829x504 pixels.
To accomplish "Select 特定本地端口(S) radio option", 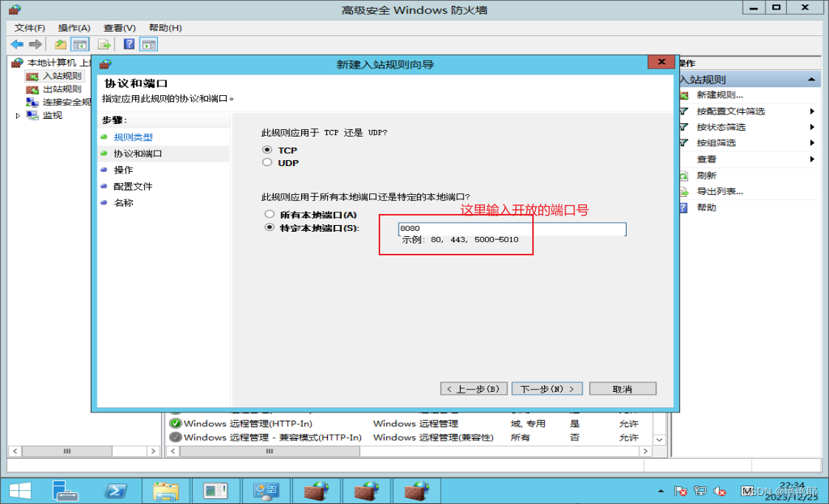I will coord(269,228).
